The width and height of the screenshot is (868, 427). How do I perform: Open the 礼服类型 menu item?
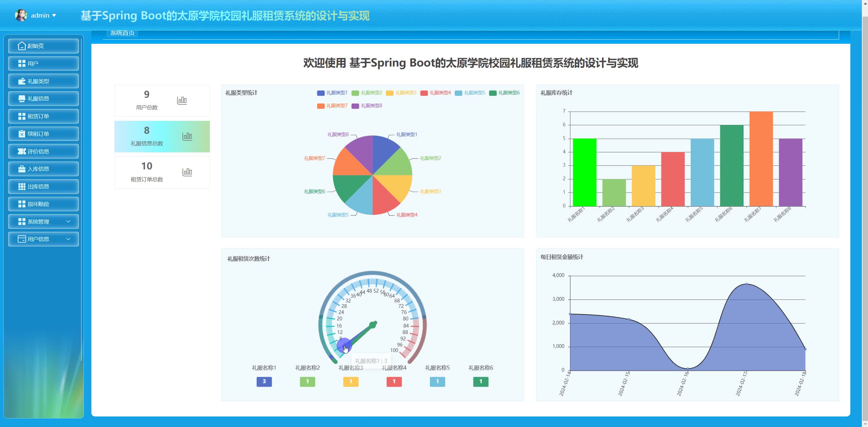(x=43, y=81)
